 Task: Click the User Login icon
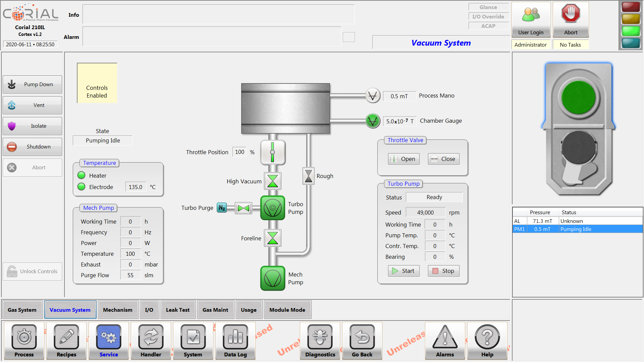pos(531,19)
